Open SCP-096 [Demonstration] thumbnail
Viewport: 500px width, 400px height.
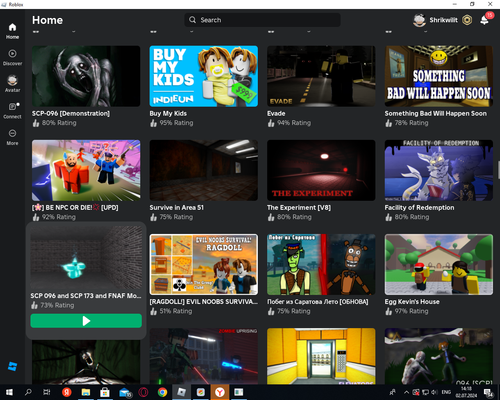tap(86, 76)
